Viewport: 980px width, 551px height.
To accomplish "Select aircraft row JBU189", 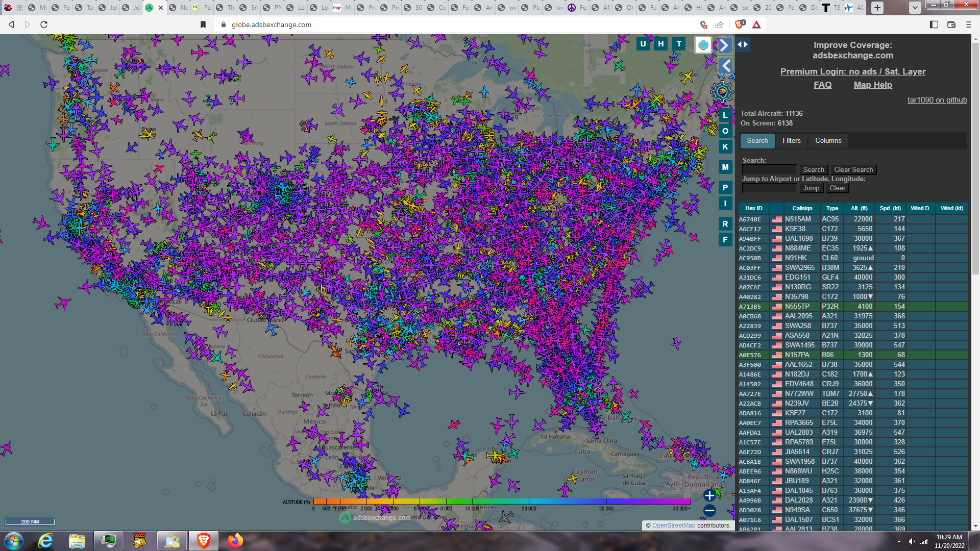I will (x=853, y=481).
